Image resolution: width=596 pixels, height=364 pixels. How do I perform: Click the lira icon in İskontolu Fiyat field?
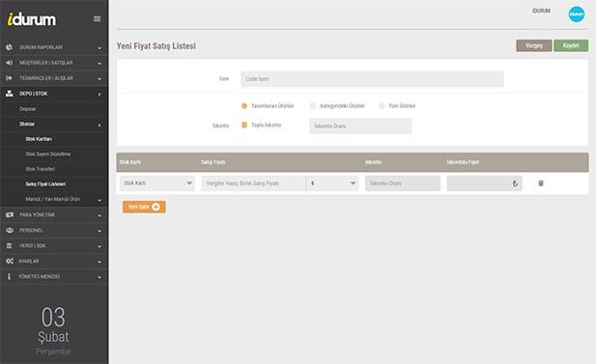tap(515, 183)
